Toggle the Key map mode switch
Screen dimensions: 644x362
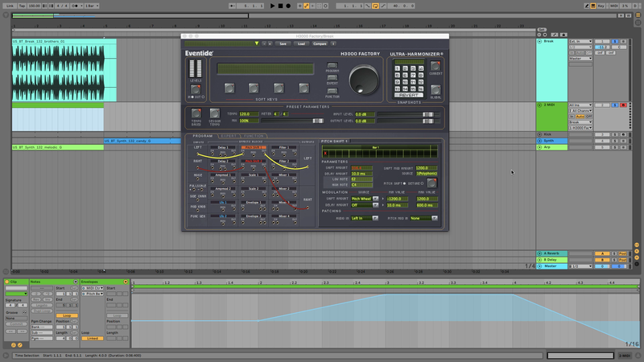pyautogui.click(x=601, y=6)
